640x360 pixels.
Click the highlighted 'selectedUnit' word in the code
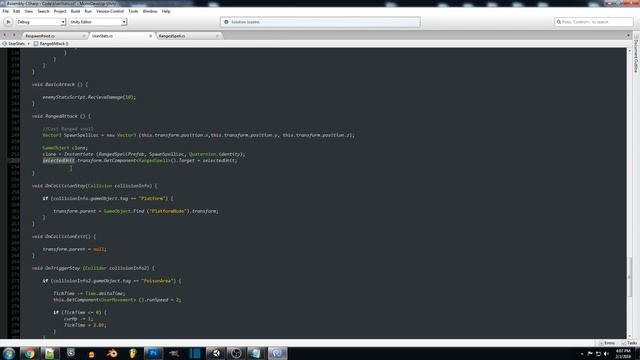[x=59, y=160]
